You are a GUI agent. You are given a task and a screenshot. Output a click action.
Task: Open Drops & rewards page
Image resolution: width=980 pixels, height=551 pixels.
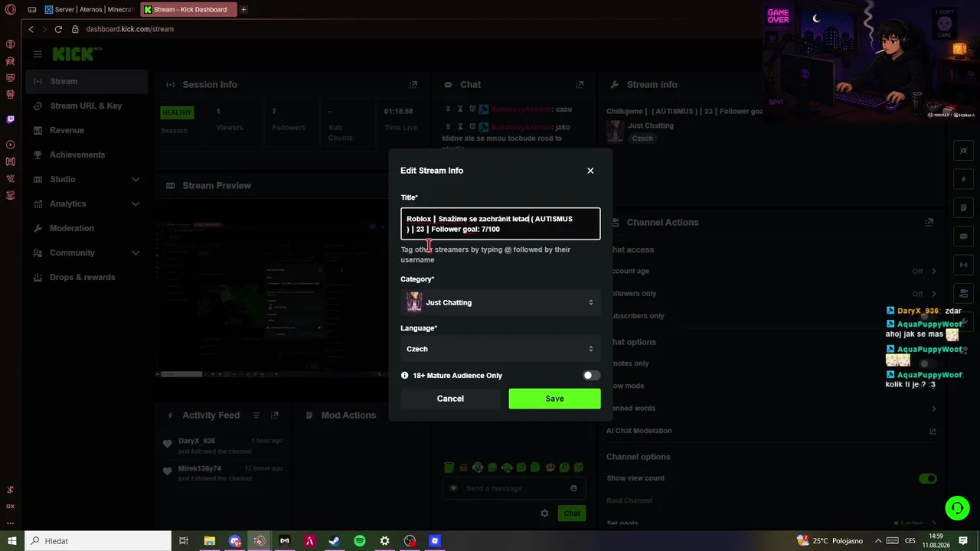tap(87, 278)
